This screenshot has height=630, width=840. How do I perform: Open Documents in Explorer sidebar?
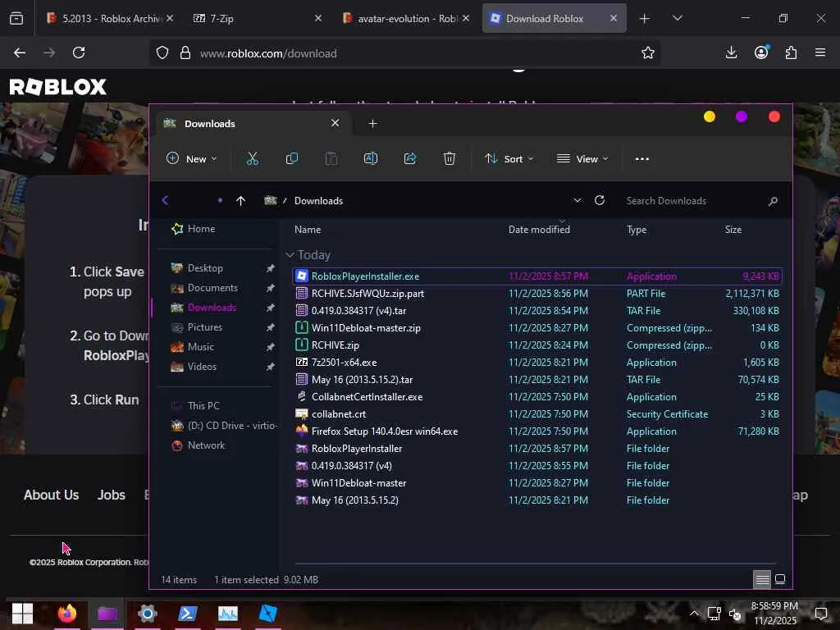click(204, 288)
